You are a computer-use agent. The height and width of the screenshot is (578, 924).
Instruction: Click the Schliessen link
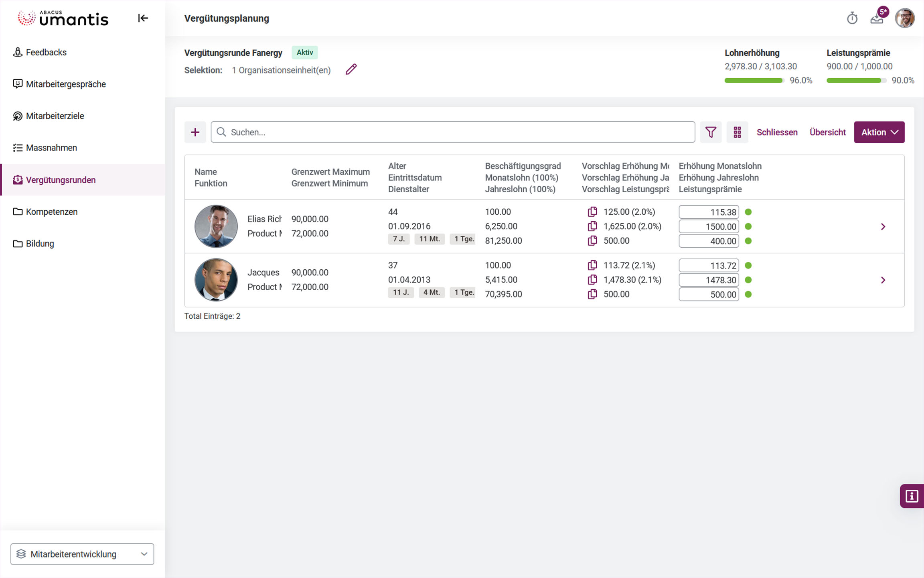[777, 132]
